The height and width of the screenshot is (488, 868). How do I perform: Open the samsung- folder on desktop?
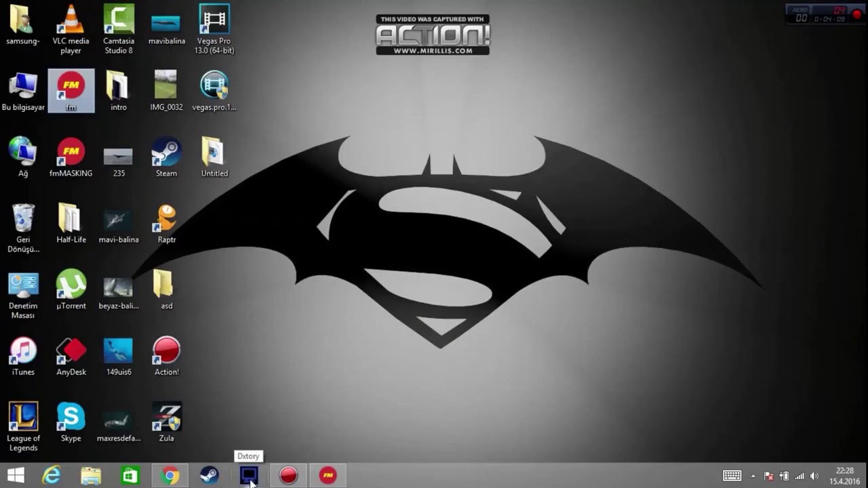pyautogui.click(x=23, y=26)
